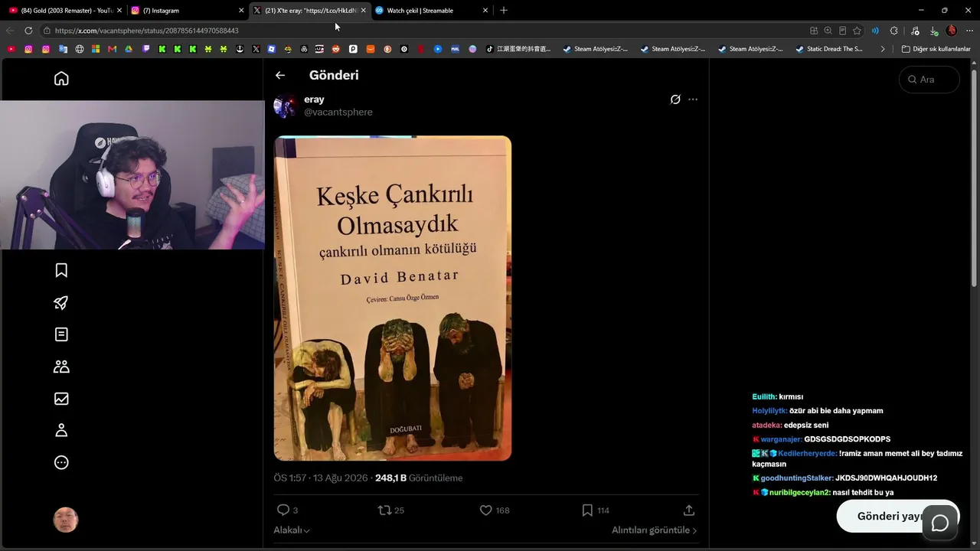The image size is (980, 551).
Task: Share the post using the upload icon
Action: [x=689, y=510]
